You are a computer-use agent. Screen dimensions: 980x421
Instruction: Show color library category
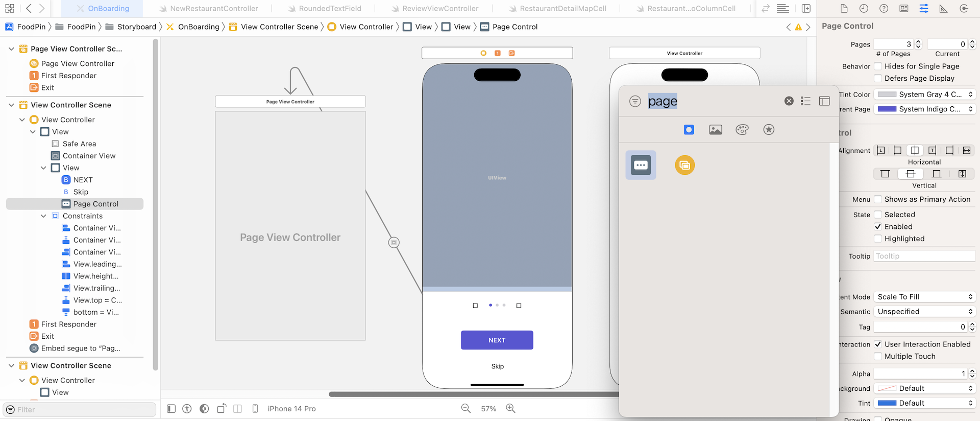tap(742, 130)
